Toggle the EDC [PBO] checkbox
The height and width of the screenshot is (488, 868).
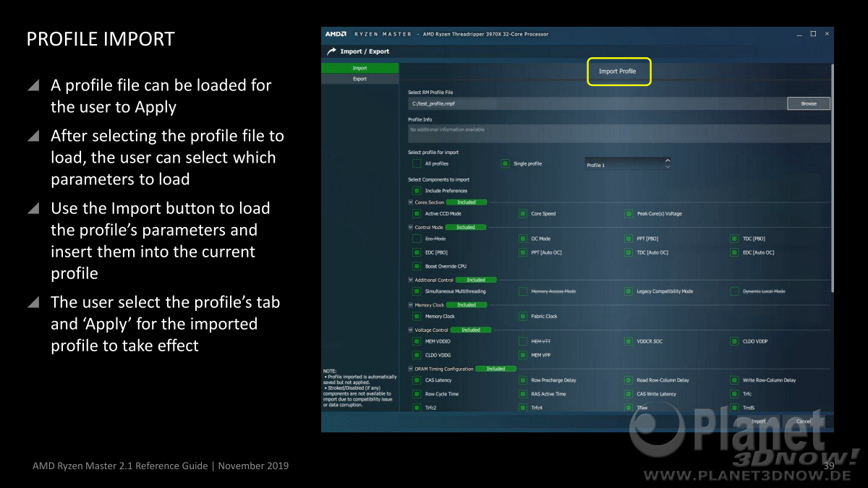(x=417, y=252)
